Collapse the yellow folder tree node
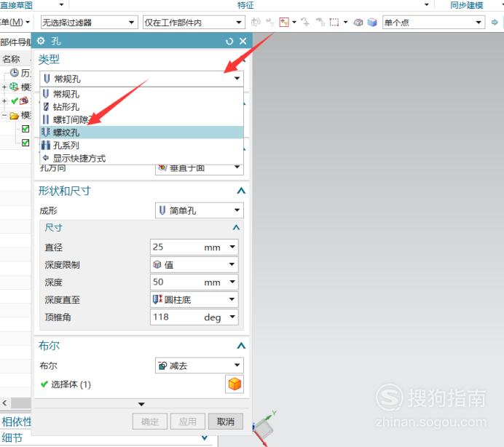 [x=4, y=115]
